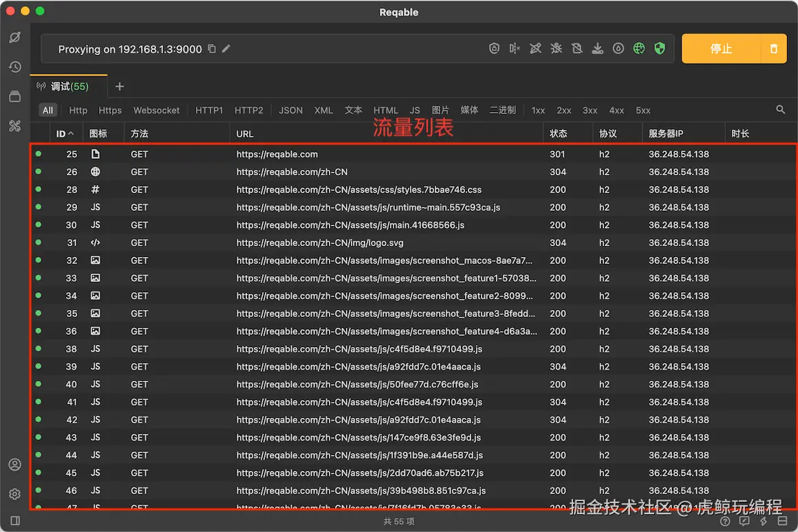Viewport: 798px width, 532px height.
Task: Toggle system proxy with the green globe icon
Action: pos(638,48)
